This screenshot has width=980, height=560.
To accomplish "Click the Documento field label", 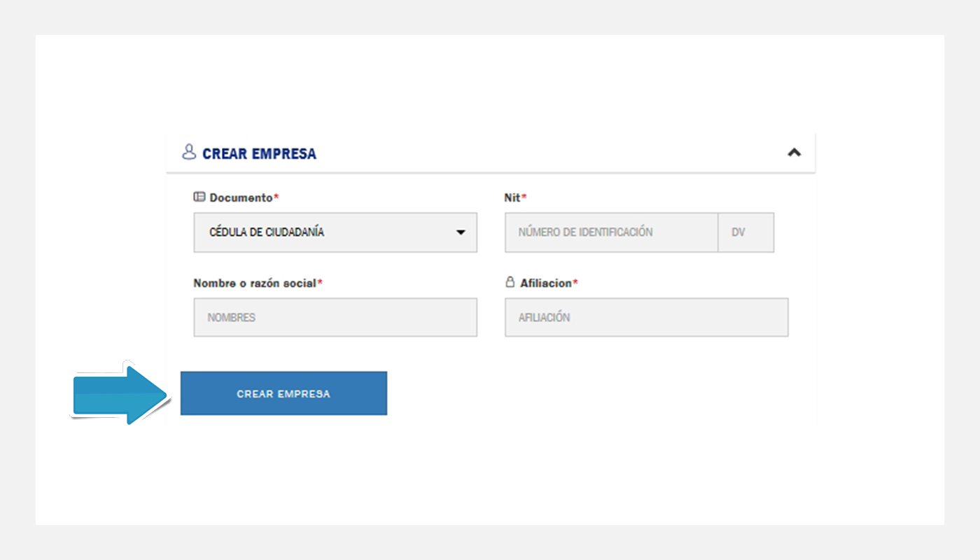I will [241, 198].
